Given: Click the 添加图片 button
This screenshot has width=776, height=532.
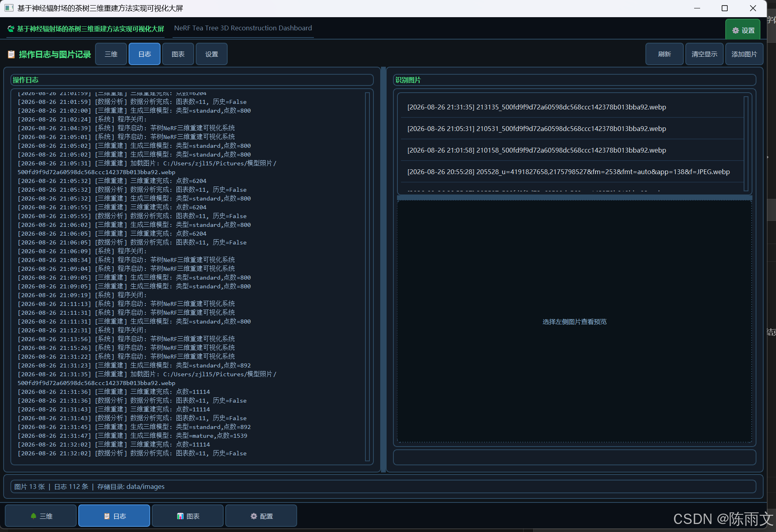Looking at the screenshot, I should (744, 54).
